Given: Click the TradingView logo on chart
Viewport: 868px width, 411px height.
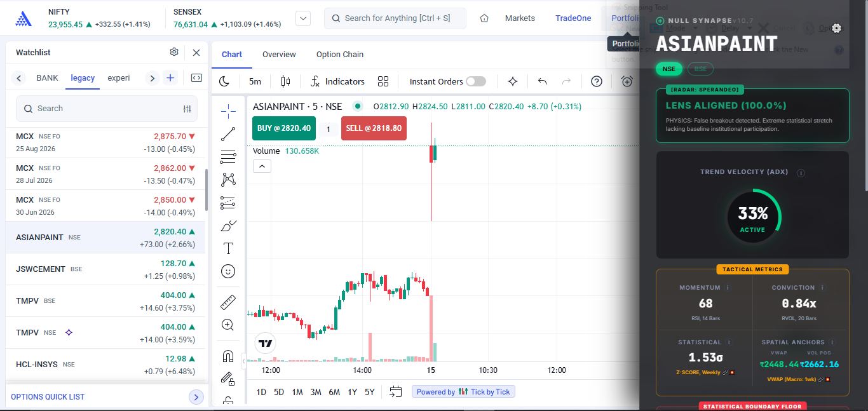Looking at the screenshot, I should pos(266,344).
